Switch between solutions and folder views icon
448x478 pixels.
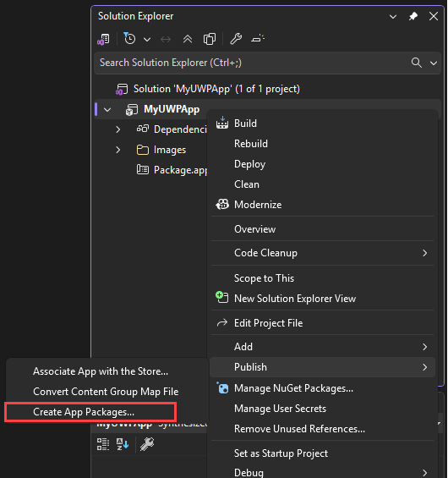(x=104, y=39)
